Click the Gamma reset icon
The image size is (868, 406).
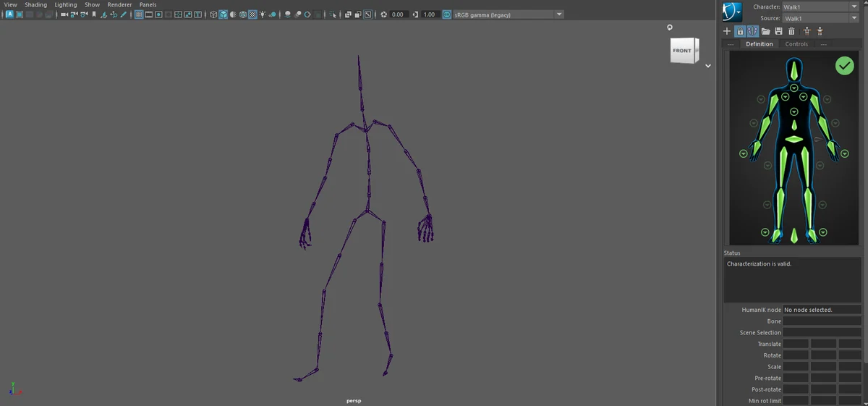tap(415, 14)
